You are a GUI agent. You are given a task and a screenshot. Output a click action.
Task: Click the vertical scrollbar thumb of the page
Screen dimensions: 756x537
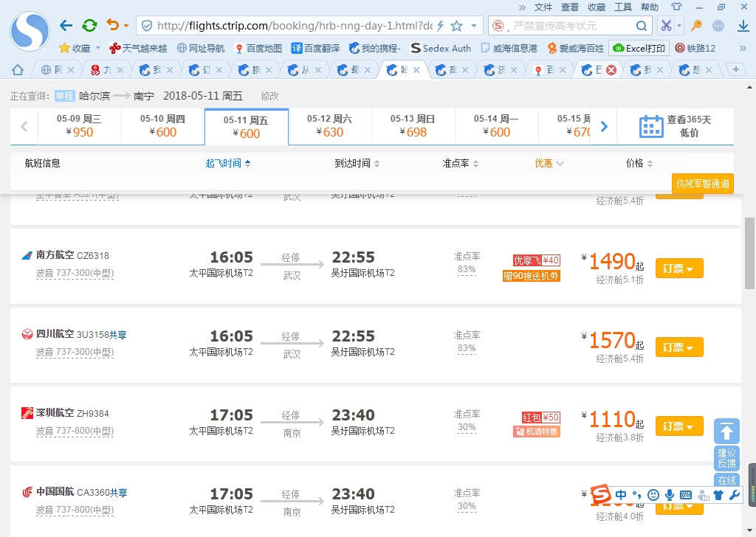click(750, 252)
